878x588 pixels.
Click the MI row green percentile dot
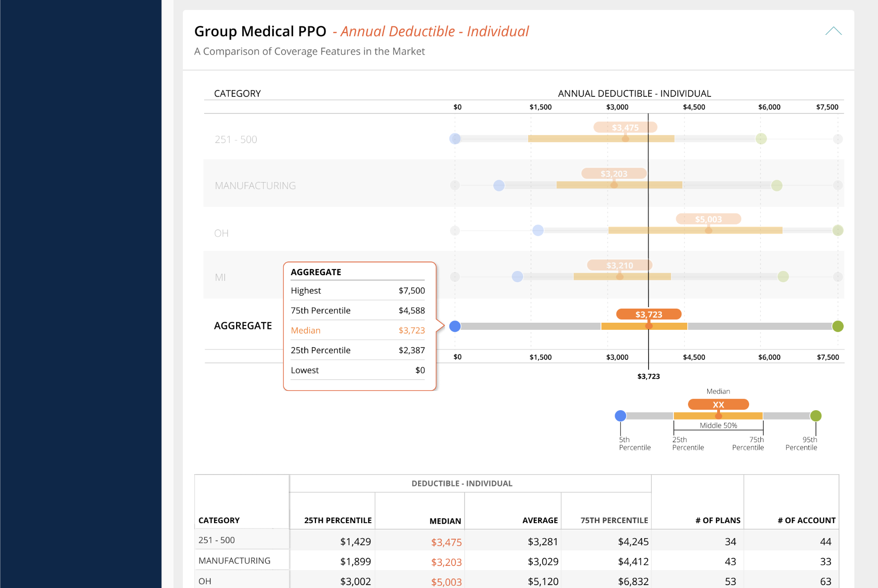(x=783, y=277)
